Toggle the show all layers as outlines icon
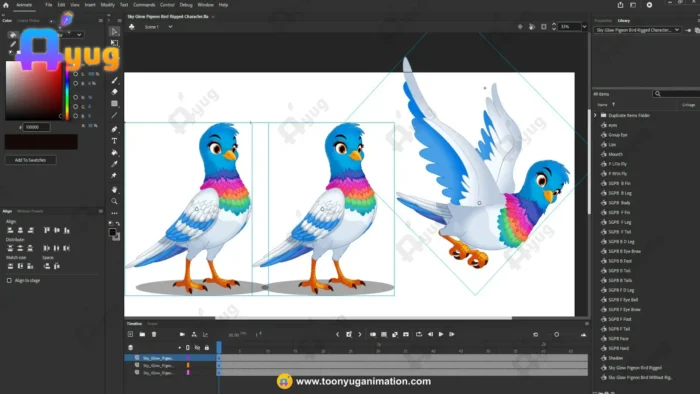 [x=188, y=348]
